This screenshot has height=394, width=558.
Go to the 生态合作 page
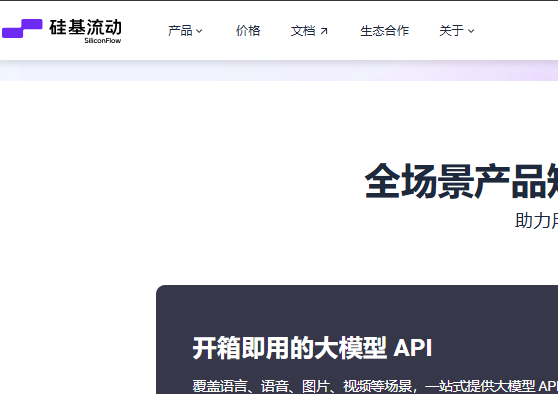(384, 31)
